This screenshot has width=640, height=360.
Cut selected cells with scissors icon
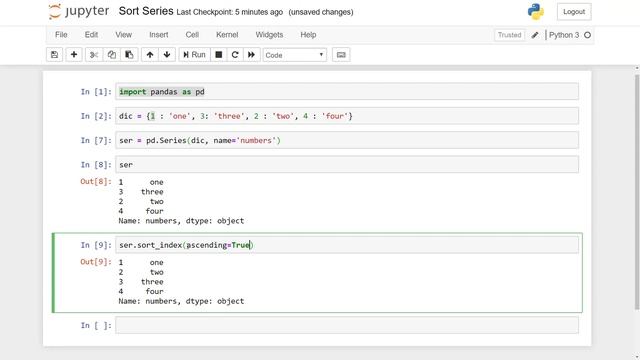94,55
